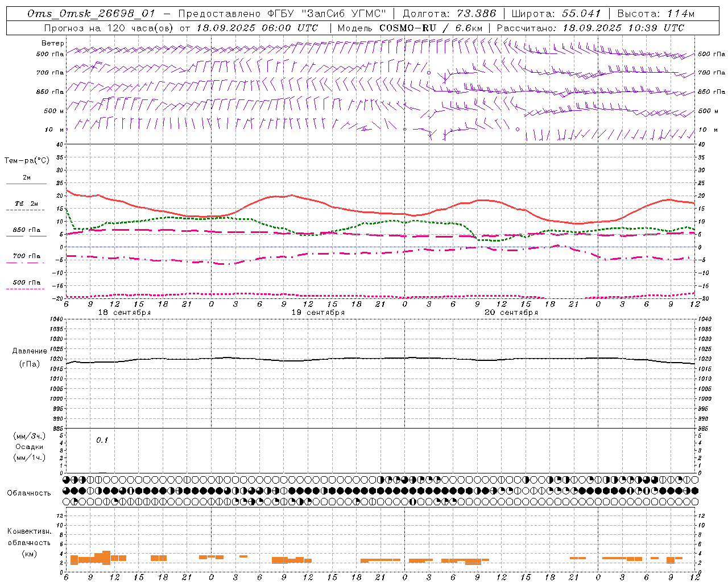Click the (км) convective height unit label
The width and height of the screenshot is (728, 582).
[x=29, y=554]
